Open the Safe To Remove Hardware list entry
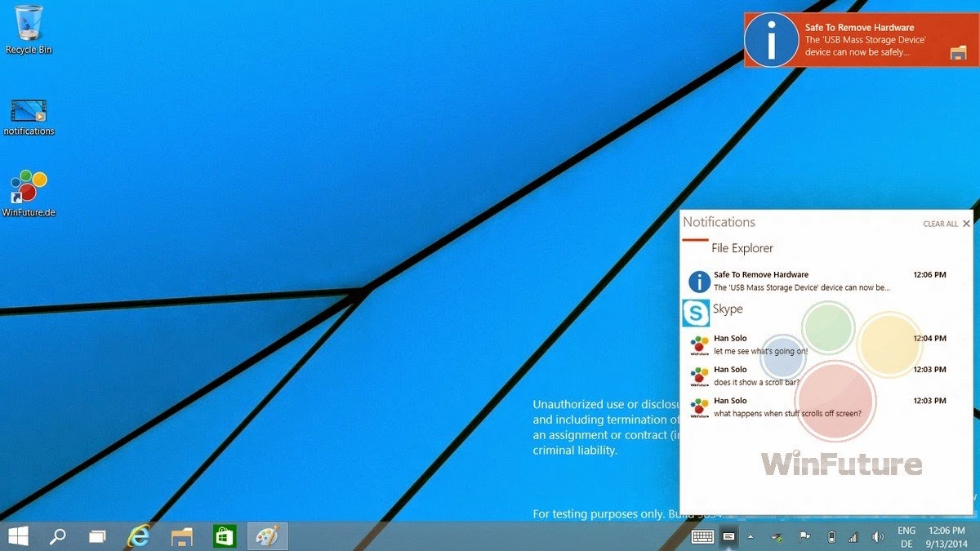This screenshot has width=980, height=551. click(x=817, y=281)
